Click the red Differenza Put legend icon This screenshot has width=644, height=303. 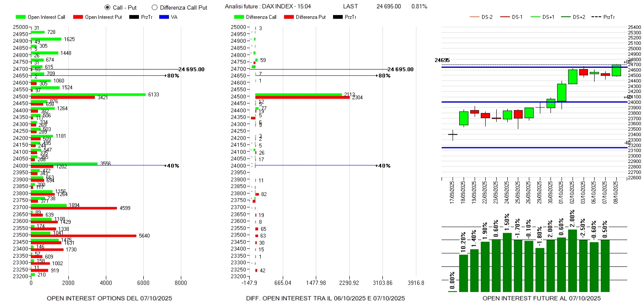pyautogui.click(x=289, y=17)
